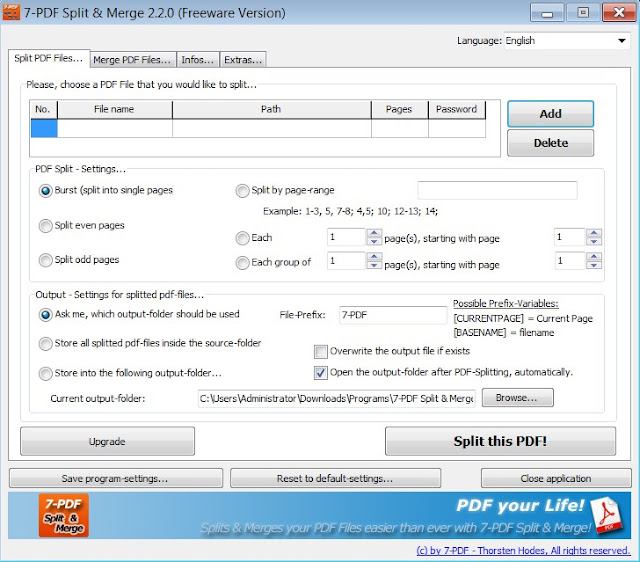The height and width of the screenshot is (562, 640).
Task: Open the Infos tab
Action: (198, 60)
